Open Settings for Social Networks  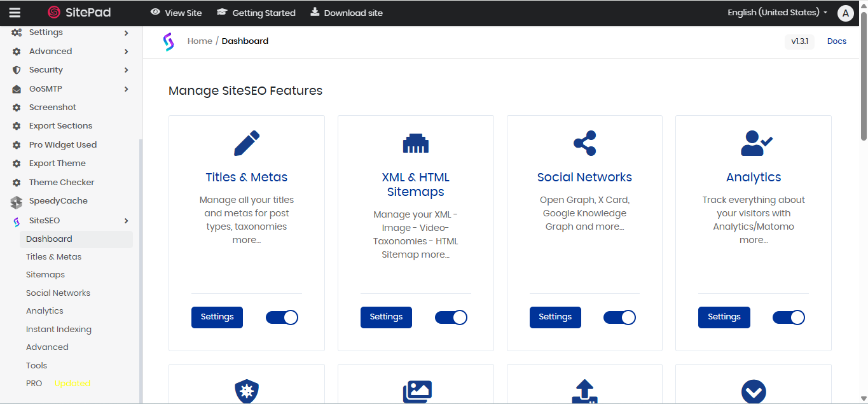click(555, 317)
